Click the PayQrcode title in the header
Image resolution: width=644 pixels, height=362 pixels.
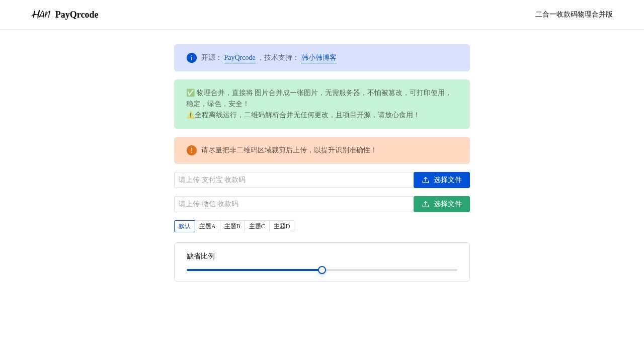76,15
